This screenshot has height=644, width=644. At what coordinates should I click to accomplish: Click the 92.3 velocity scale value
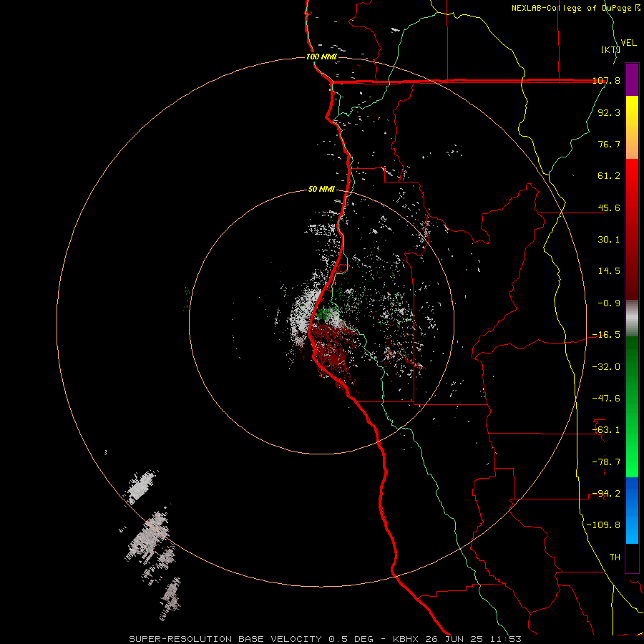click(609, 112)
